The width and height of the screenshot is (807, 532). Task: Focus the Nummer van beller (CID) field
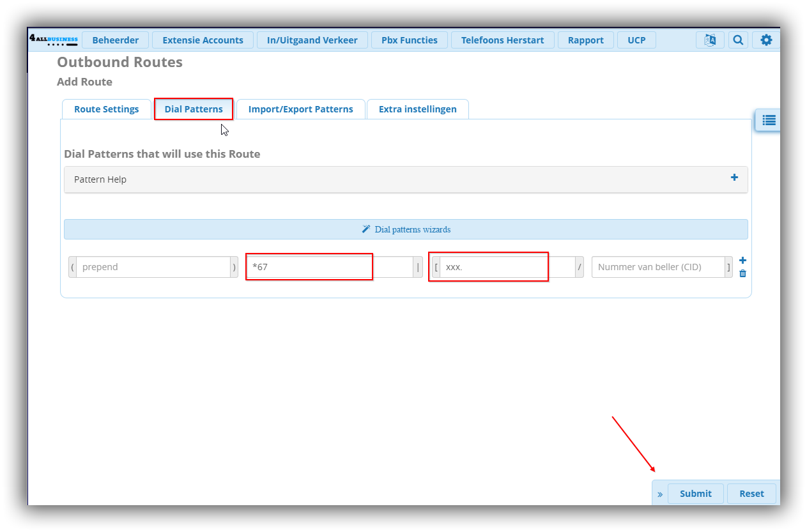pyautogui.click(x=657, y=267)
